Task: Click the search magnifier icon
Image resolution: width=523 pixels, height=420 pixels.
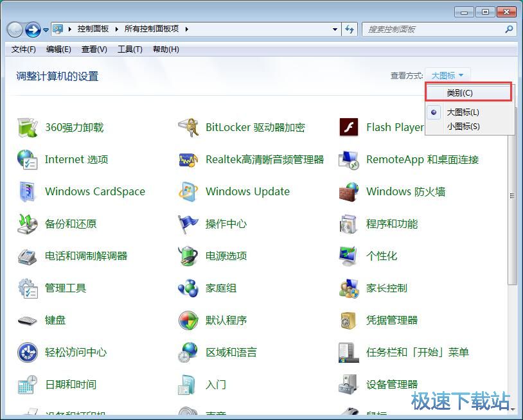Action: point(509,30)
